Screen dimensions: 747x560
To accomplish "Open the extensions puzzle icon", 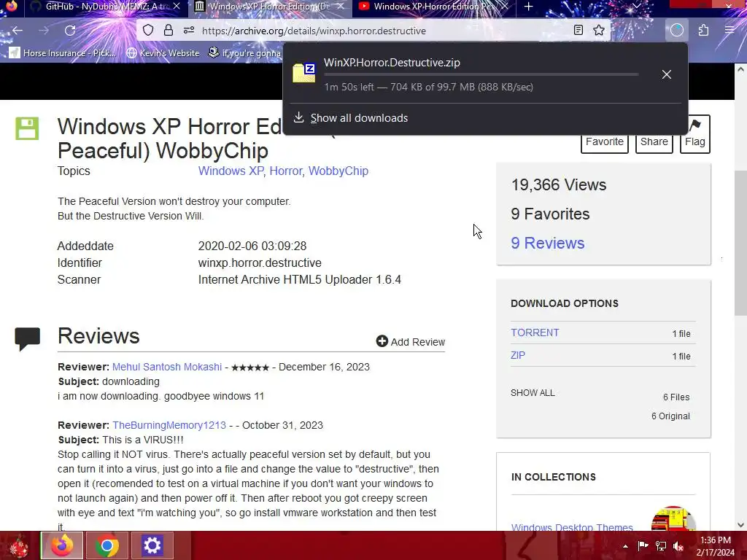I will tap(704, 31).
